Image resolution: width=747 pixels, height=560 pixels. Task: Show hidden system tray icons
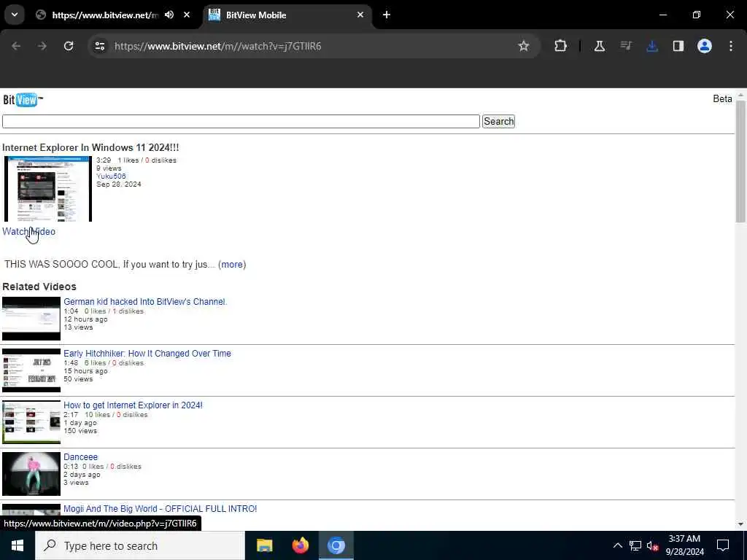coord(617,545)
